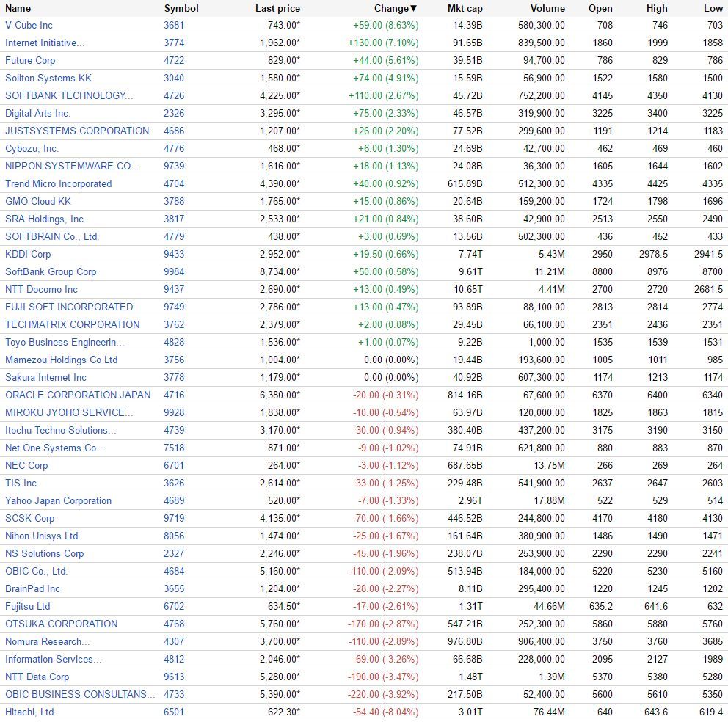728x722 pixels.
Task: Select Yahoo Japan volume 17.88M
Action: tap(550, 501)
